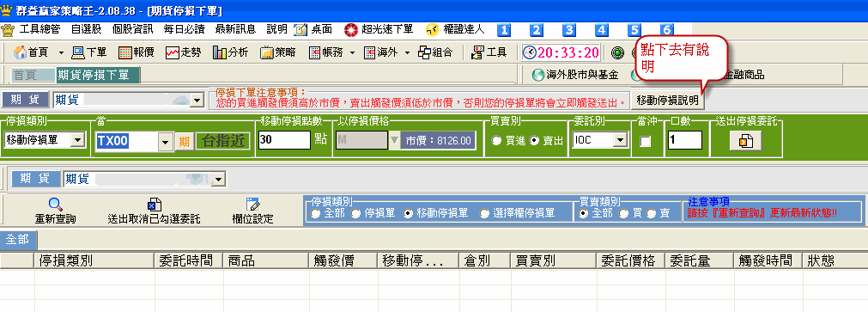Image resolution: width=868 pixels, height=312 pixels.
Task: Open 欄位設定 column settings icon
Action: 252,205
